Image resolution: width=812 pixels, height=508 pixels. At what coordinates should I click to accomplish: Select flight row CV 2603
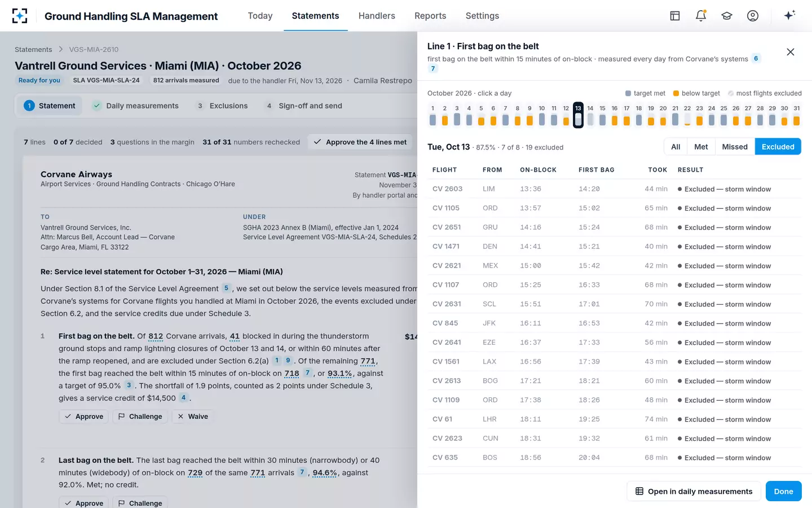click(614, 189)
